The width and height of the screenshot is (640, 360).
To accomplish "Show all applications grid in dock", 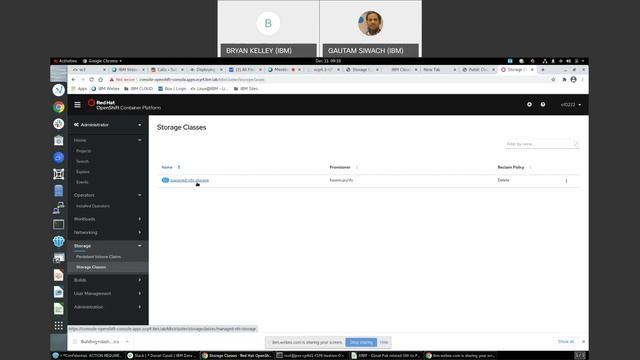I will click(x=58, y=325).
